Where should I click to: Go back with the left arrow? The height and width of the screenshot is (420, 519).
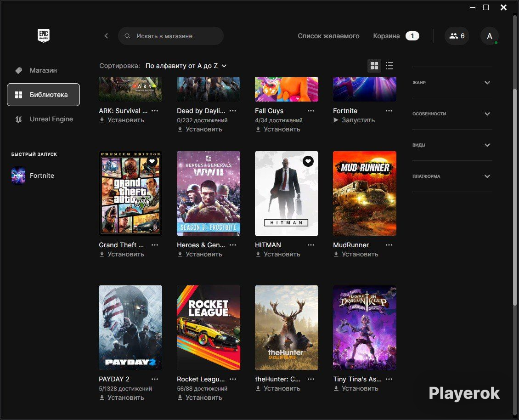click(106, 36)
